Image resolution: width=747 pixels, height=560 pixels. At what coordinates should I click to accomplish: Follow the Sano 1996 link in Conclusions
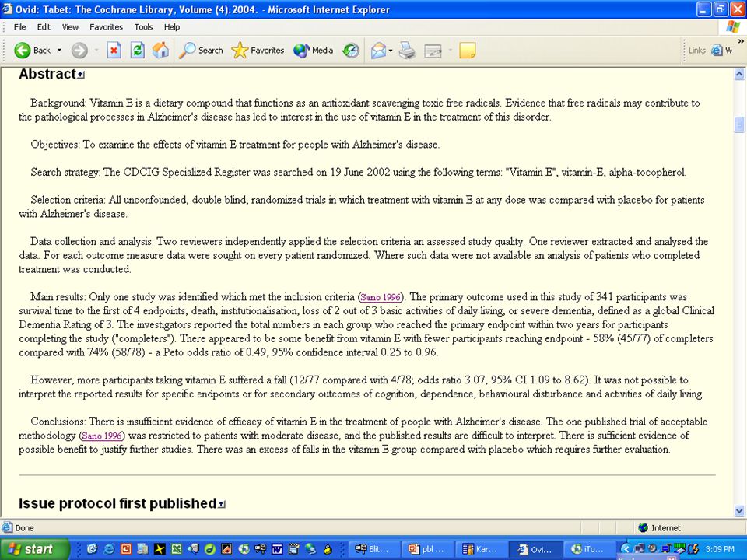click(x=101, y=436)
